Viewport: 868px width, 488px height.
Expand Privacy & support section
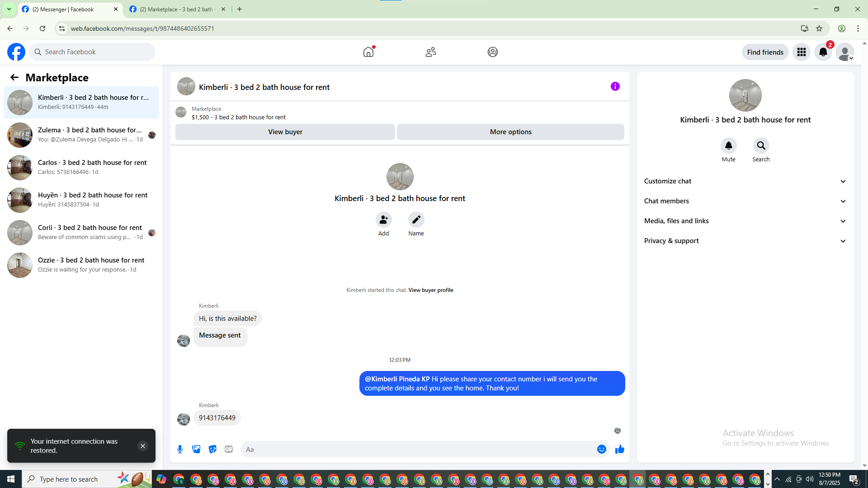(745, 241)
